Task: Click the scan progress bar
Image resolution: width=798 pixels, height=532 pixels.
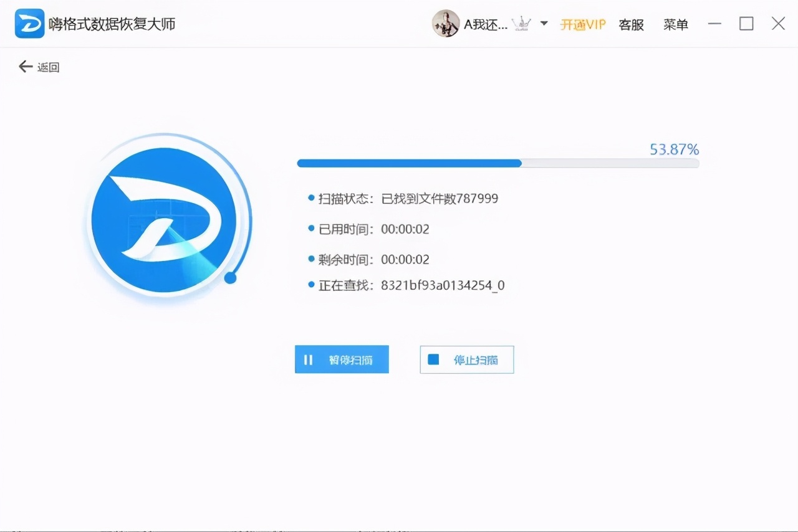Action: pos(498,163)
